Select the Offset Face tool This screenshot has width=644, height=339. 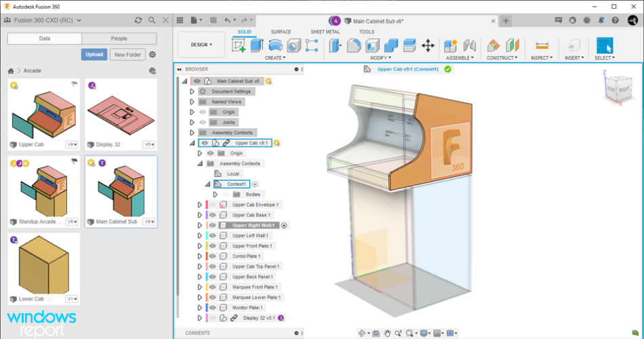[409, 45]
